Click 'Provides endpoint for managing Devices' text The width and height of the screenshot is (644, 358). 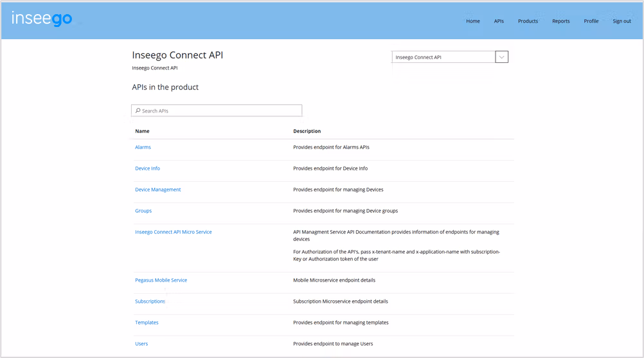point(338,190)
